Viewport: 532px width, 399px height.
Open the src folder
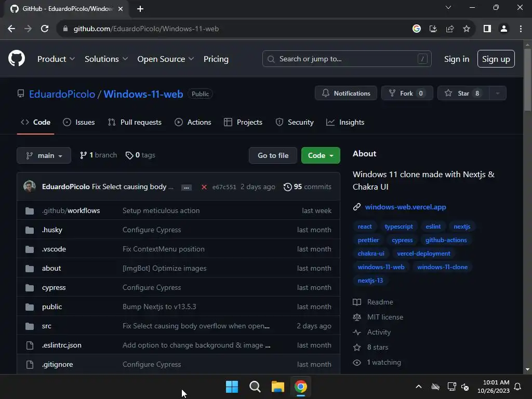click(x=46, y=326)
